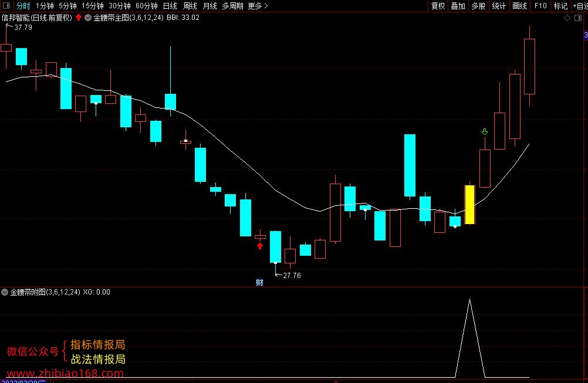The height and width of the screenshot is (383, 588).
Task: Click the white XG signal spike
Action: pyautogui.click(x=469, y=337)
